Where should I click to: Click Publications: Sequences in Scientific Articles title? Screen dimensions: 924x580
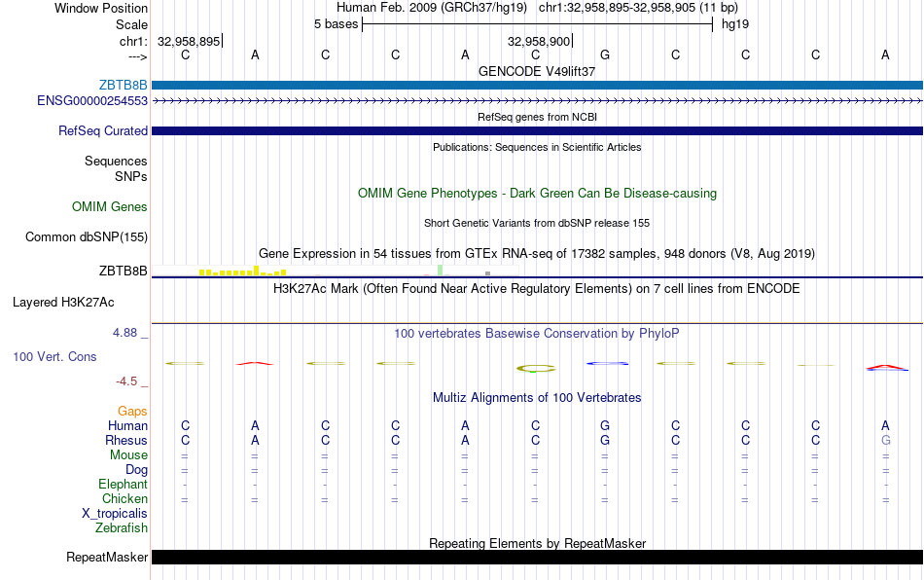pos(537,147)
